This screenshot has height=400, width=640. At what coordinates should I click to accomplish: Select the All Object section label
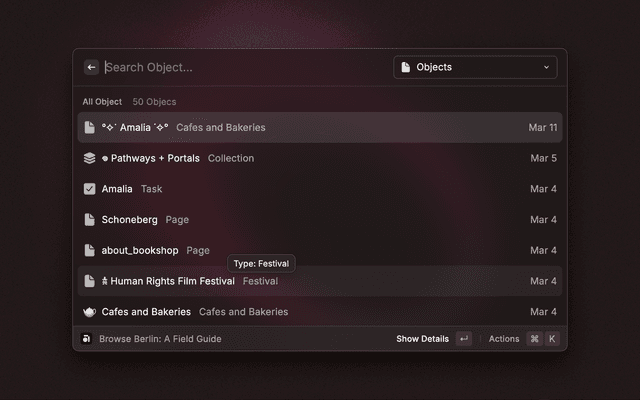click(x=102, y=102)
